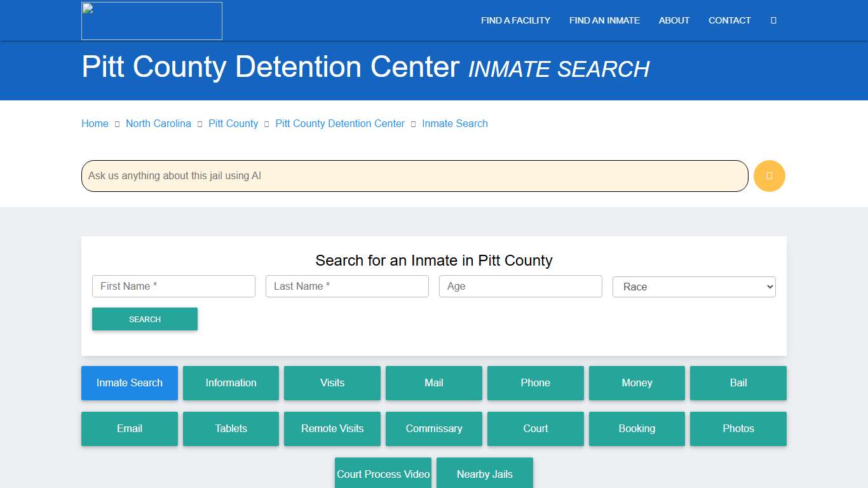
Task: Open the Visits section
Action: (332, 383)
